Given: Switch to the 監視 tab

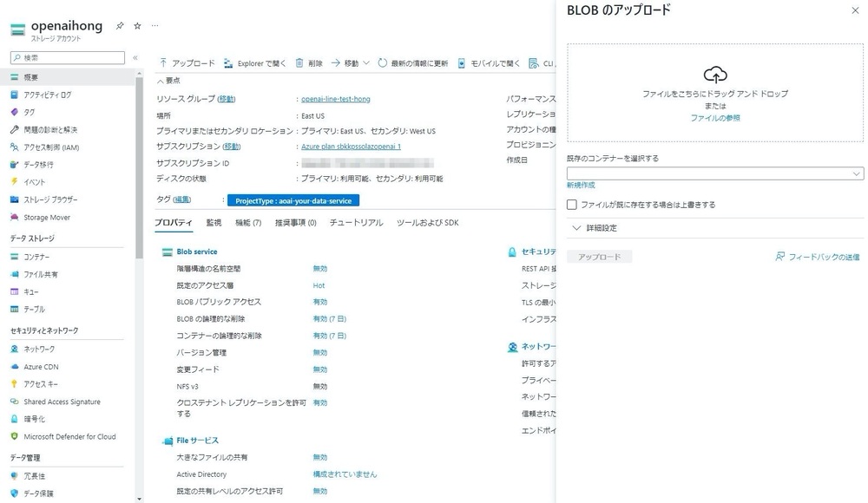Looking at the screenshot, I should (214, 223).
